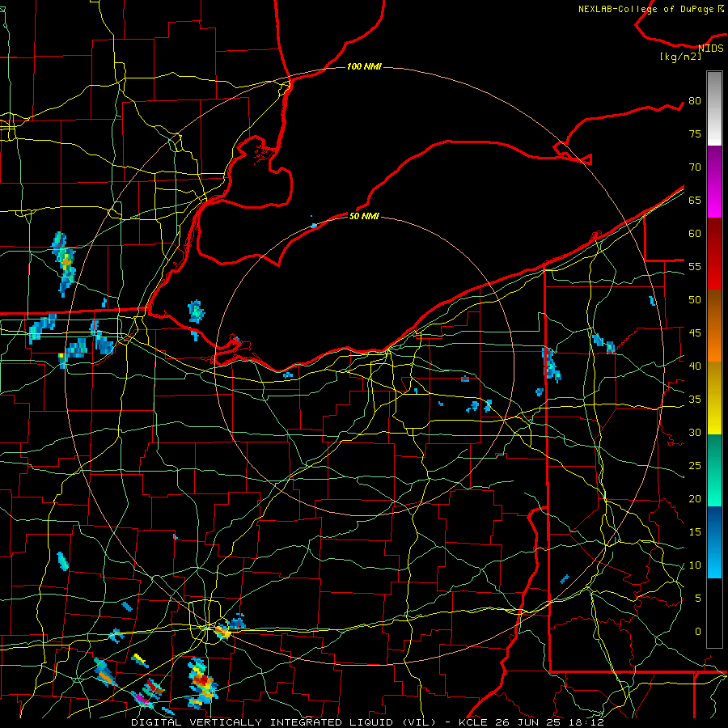Click the 40 value on the color scale
Viewport: 728px width, 728px height.
(x=695, y=366)
